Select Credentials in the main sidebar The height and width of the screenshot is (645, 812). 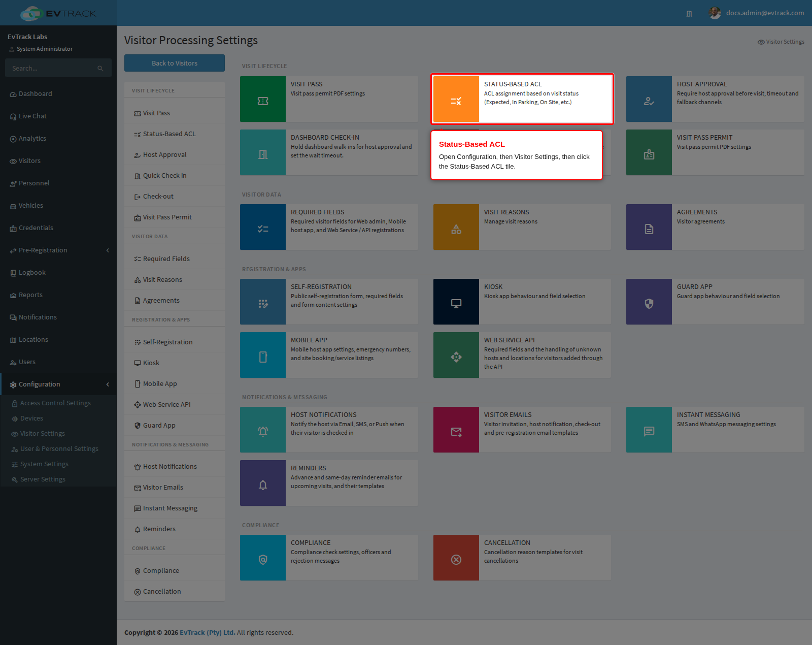58,228
